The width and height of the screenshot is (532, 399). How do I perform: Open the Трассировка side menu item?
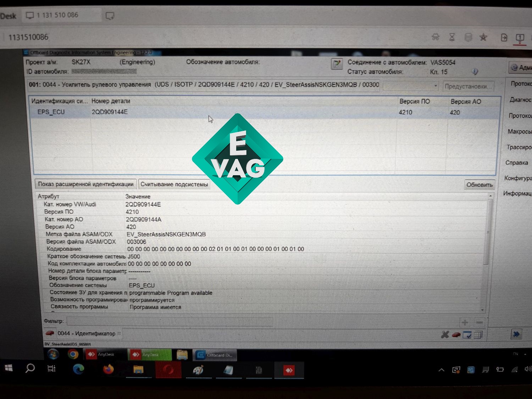pos(519,147)
